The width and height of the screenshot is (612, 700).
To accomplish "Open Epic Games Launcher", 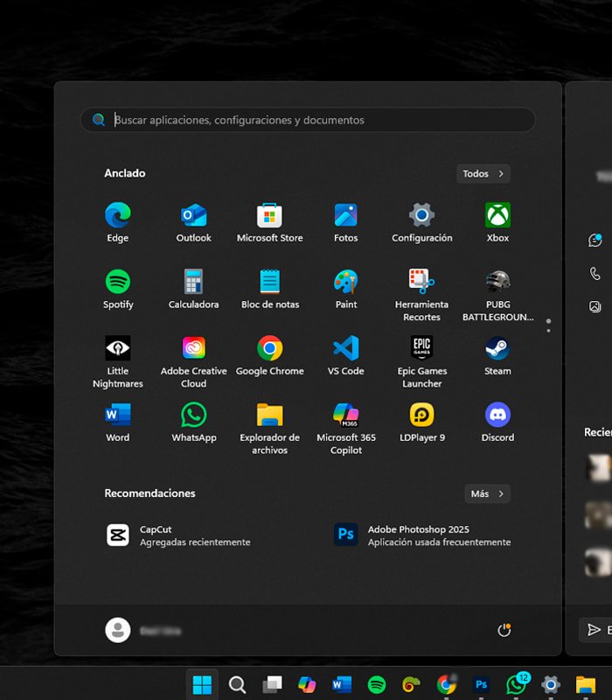I will [x=422, y=361].
